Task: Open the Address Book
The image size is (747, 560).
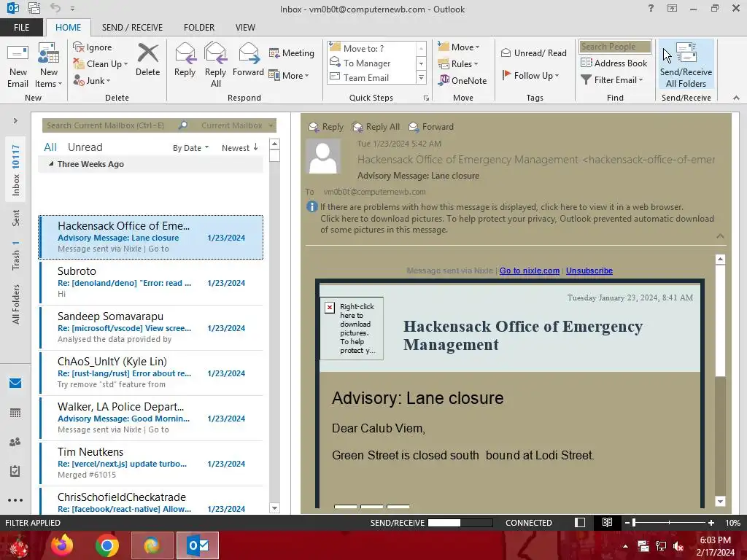Action: [x=614, y=63]
